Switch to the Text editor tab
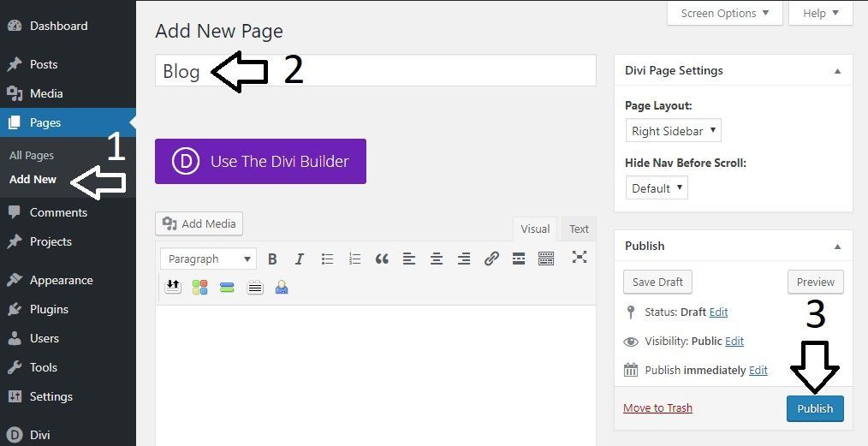868x446 pixels. (x=580, y=229)
